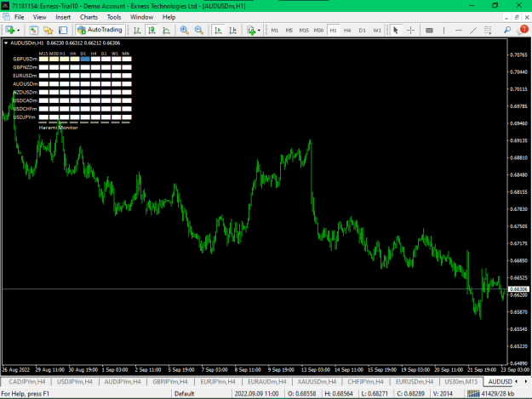The image size is (532, 399).
Task: Zoom out of the chart
Action: click(199, 30)
